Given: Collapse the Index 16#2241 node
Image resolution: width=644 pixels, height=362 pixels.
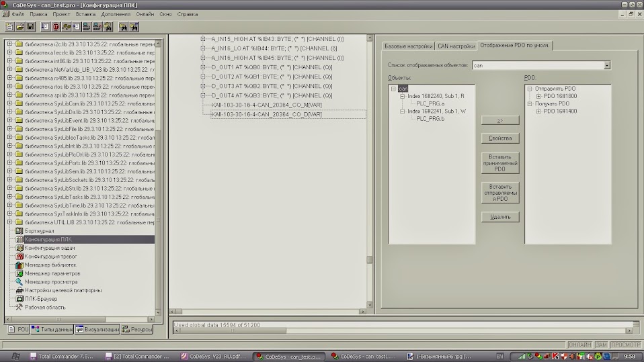Looking at the screenshot, I should pos(403,111).
